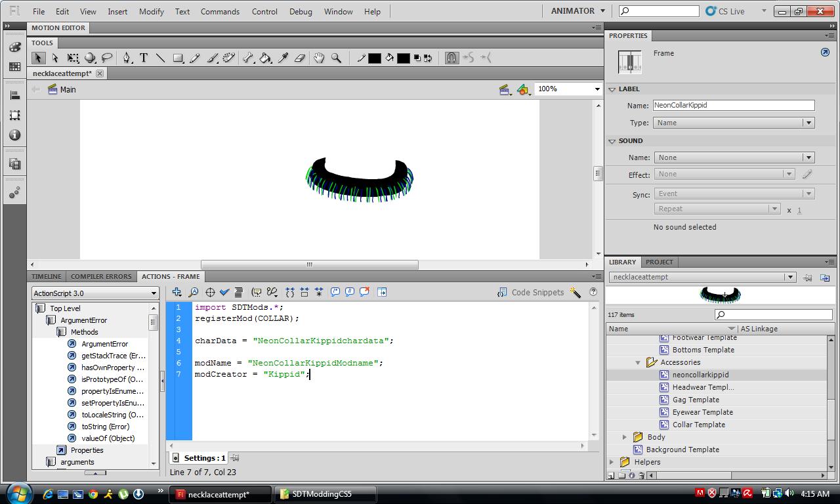Select the Eyedropper tool

(x=283, y=58)
